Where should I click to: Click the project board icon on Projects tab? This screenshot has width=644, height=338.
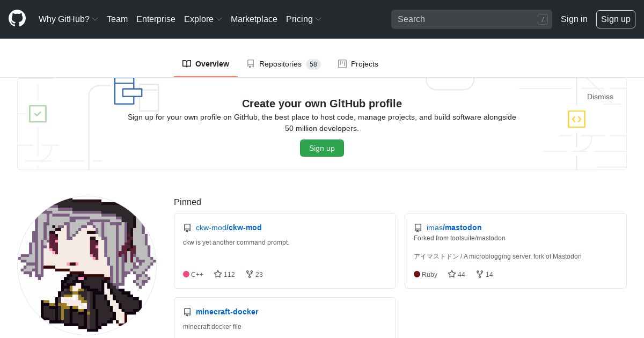pyautogui.click(x=342, y=64)
